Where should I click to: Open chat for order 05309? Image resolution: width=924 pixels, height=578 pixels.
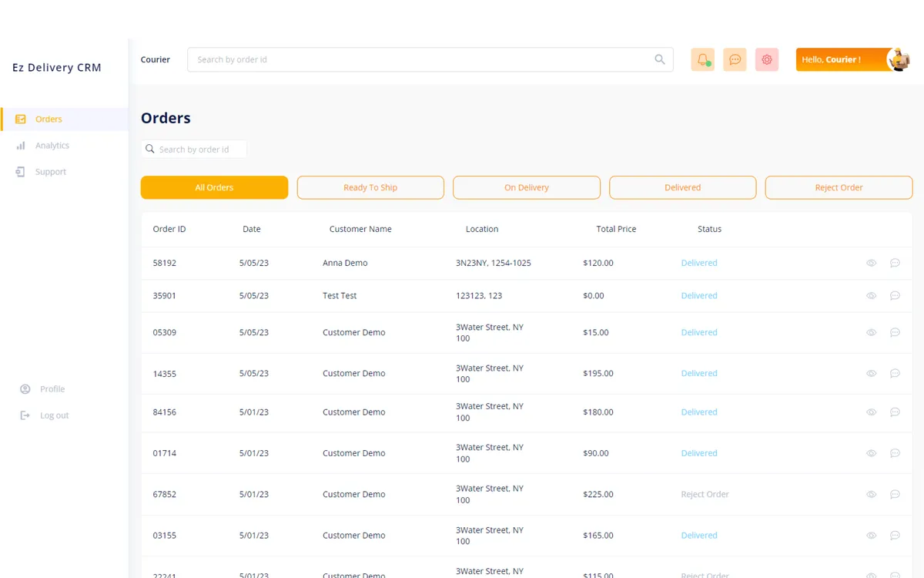point(895,333)
